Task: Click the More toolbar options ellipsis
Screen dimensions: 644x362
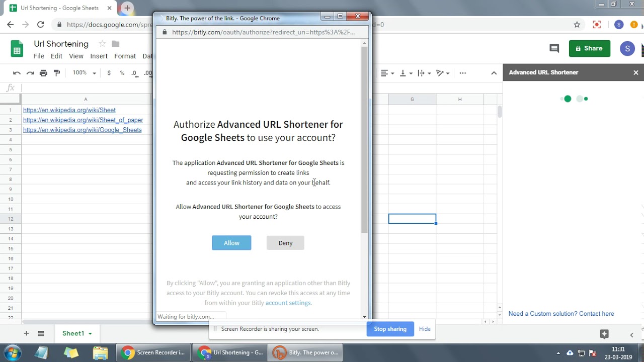Action: [x=462, y=73]
